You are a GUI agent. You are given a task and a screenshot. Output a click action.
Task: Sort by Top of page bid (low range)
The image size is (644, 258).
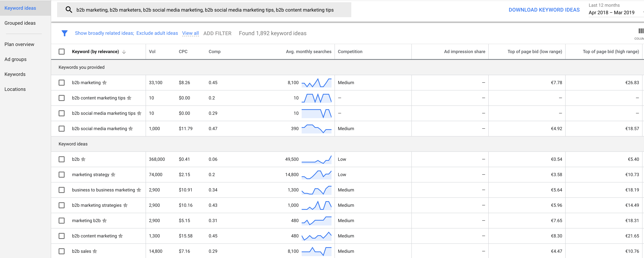coord(535,52)
